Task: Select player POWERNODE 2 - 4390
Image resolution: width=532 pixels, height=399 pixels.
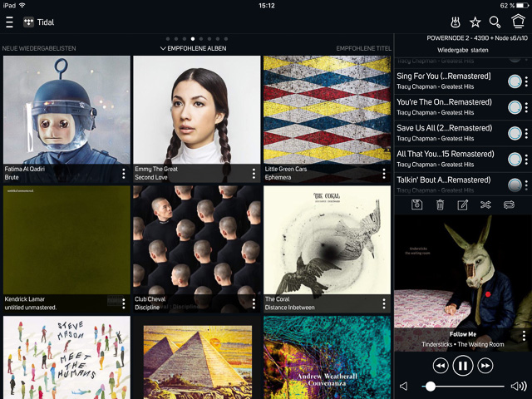Action: [x=477, y=38]
